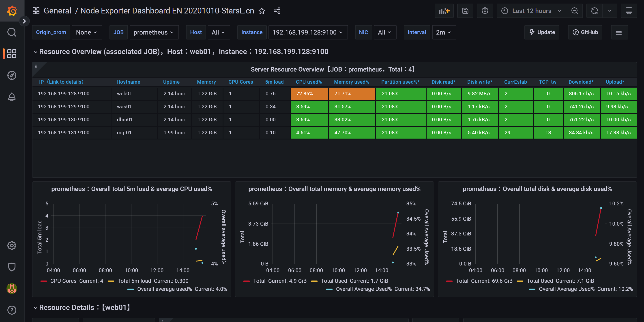The height and width of the screenshot is (322, 644).
Task: Click the Update link button
Action: (x=541, y=32)
